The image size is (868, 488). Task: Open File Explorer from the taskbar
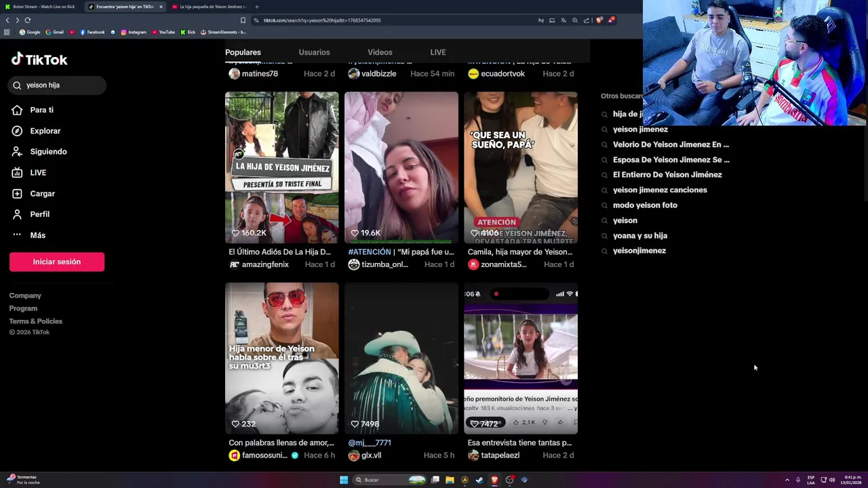click(x=450, y=480)
